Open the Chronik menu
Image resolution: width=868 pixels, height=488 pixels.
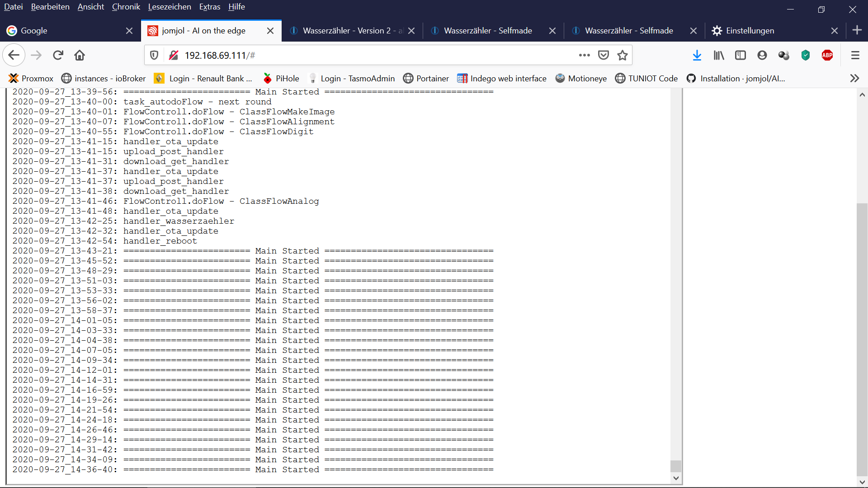(x=126, y=7)
